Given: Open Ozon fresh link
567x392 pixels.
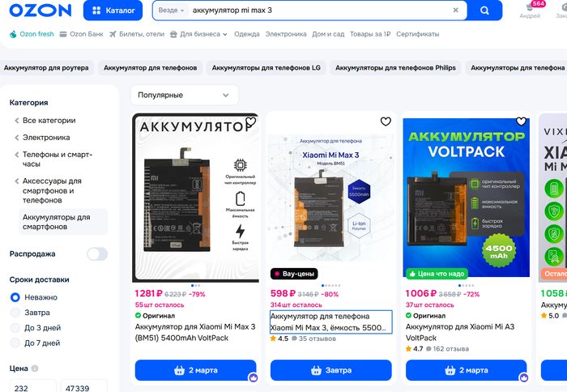Looking at the screenshot, I should (x=32, y=34).
